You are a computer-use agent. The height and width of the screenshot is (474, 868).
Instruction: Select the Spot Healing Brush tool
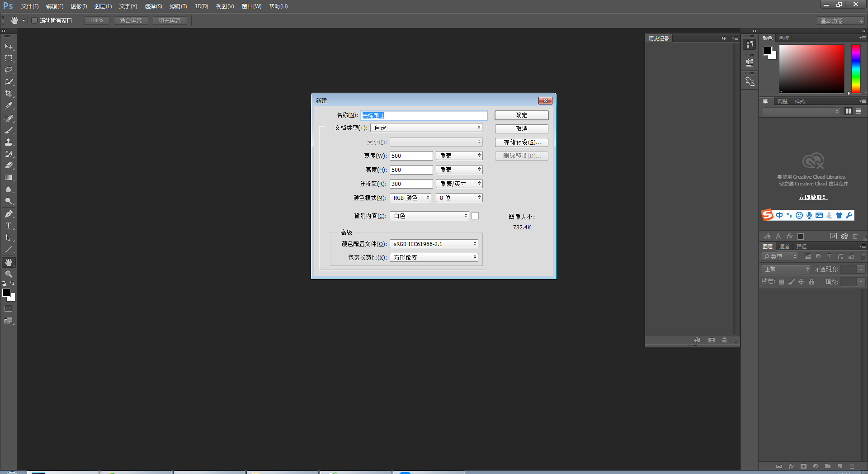pos(9,118)
